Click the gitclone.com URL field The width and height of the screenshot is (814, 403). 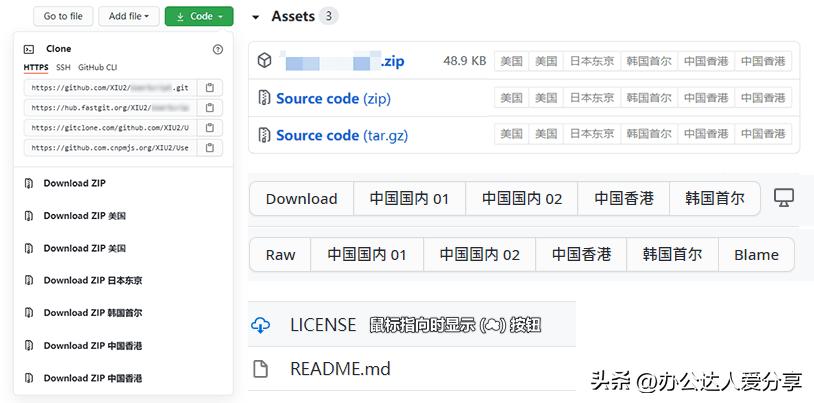(x=111, y=128)
